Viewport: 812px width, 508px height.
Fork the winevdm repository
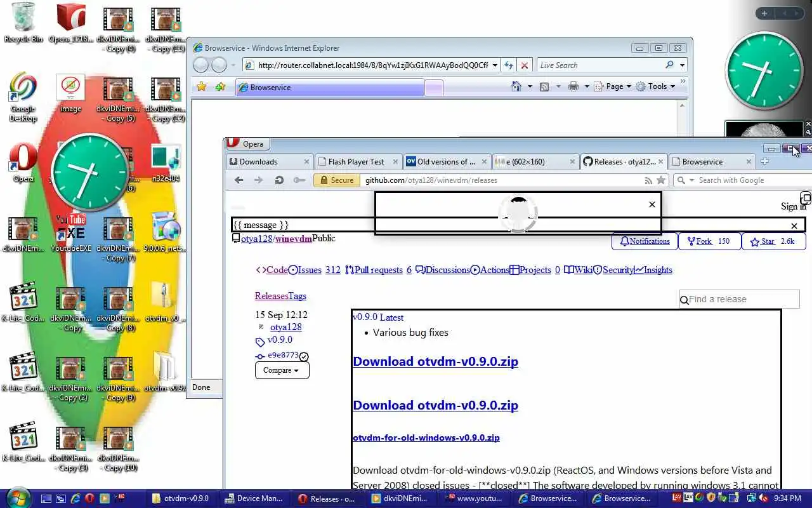tap(709, 241)
